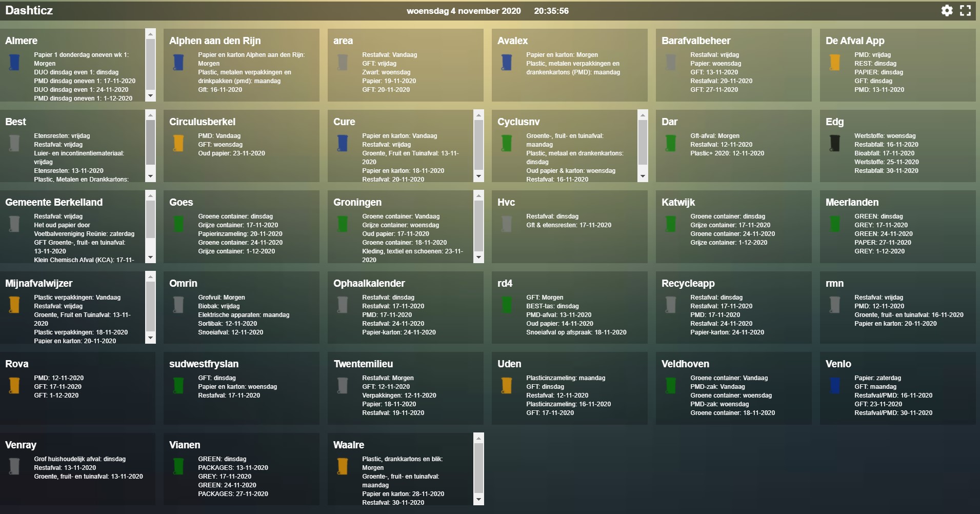Click scroll-down arrow in Mijnafvalwijzer card
Screen dimensions: 980x514
point(150,338)
